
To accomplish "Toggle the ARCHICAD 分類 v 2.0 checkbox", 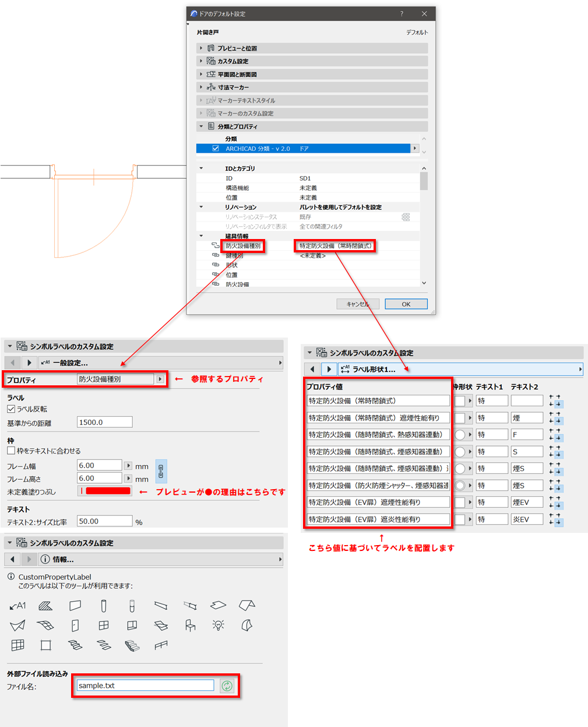I will point(216,149).
